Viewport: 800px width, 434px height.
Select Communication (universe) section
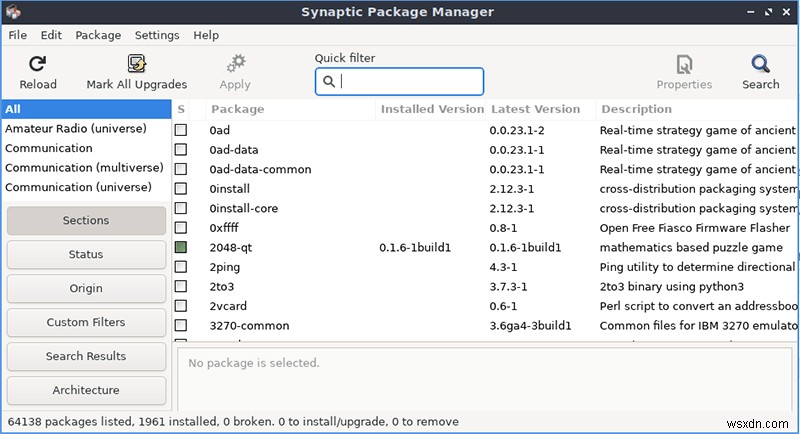click(x=86, y=187)
